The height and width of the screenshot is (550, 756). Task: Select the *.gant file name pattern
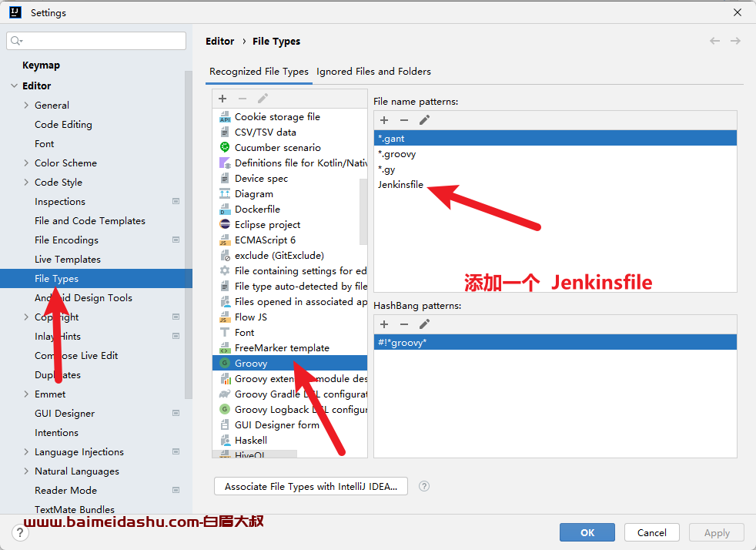tap(555, 139)
